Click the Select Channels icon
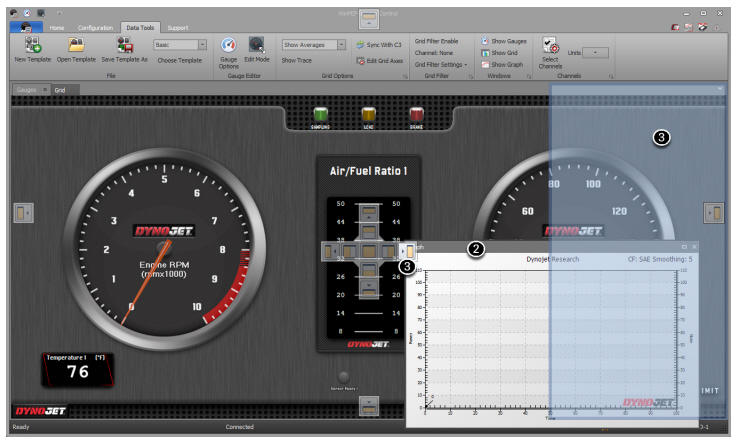This screenshot has width=737, height=445. pos(550,45)
